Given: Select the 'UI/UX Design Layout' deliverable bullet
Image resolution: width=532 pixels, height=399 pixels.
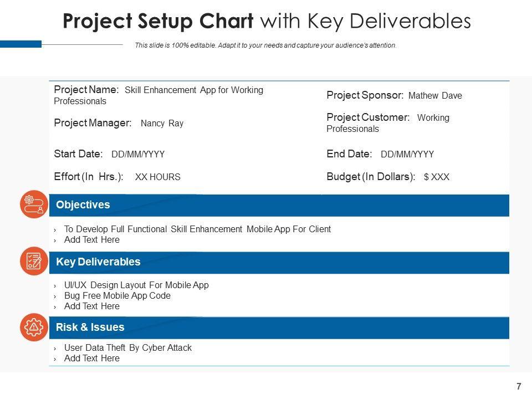Looking at the screenshot, I should click(136, 285).
